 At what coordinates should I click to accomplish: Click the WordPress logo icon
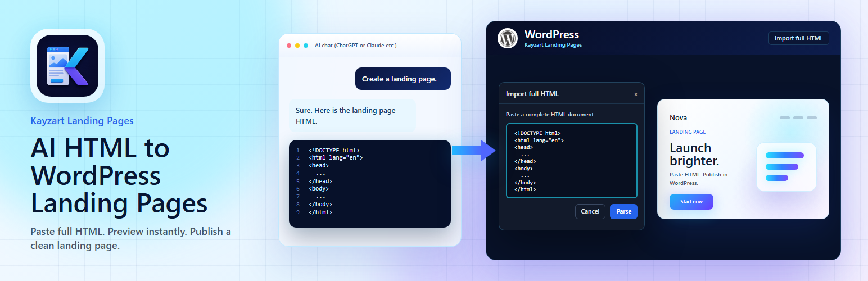pos(508,38)
